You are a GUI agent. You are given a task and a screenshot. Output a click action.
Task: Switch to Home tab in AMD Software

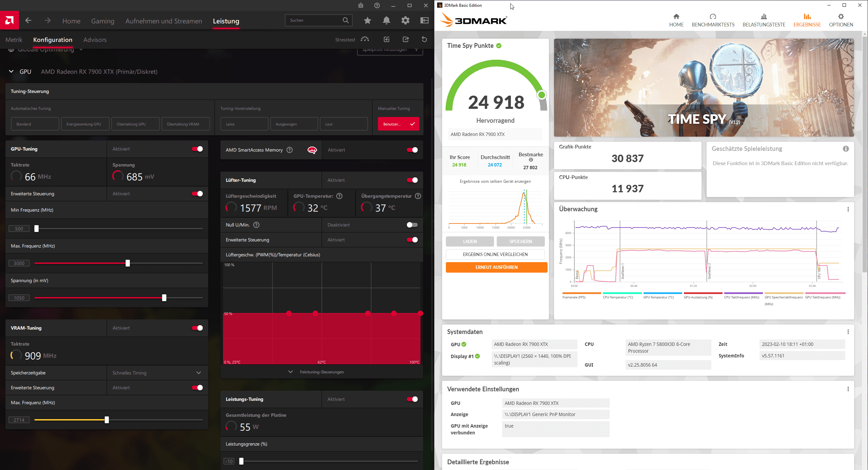click(x=71, y=21)
